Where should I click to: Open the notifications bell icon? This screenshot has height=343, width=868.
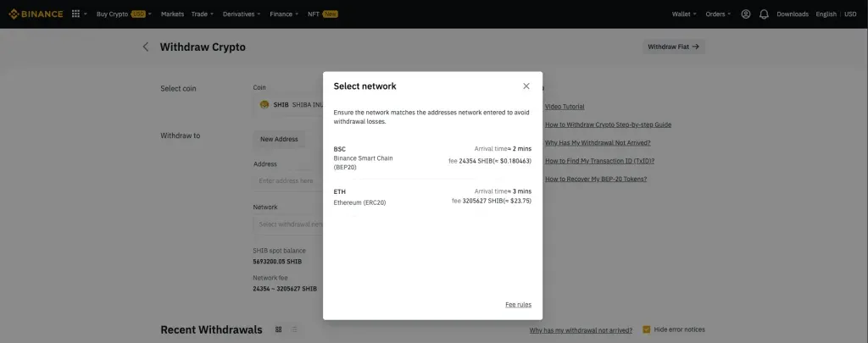764,14
